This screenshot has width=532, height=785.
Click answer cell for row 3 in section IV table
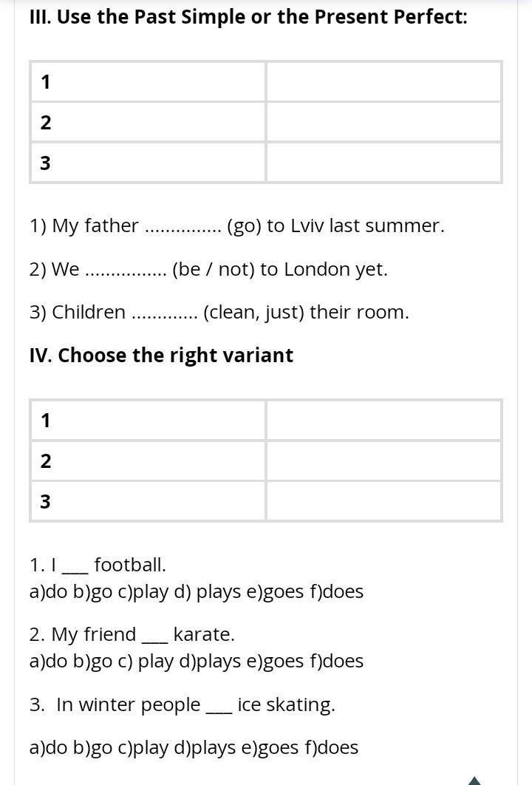(x=383, y=501)
